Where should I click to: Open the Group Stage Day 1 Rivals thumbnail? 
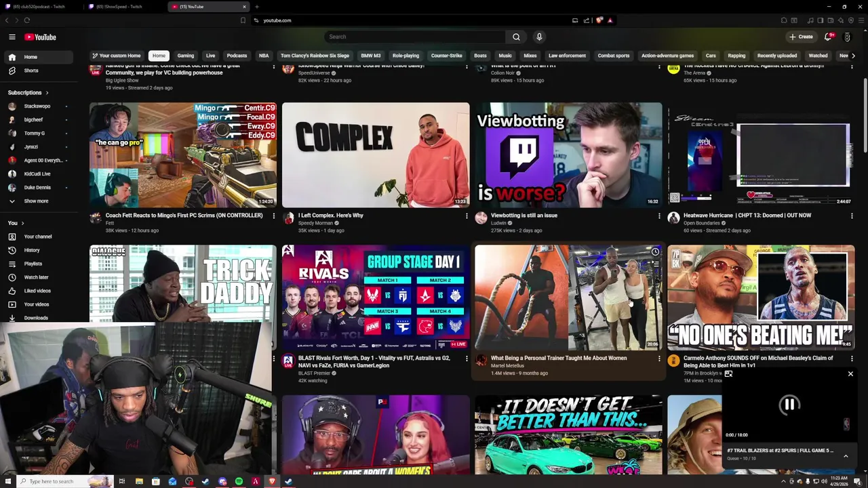pyautogui.click(x=376, y=298)
